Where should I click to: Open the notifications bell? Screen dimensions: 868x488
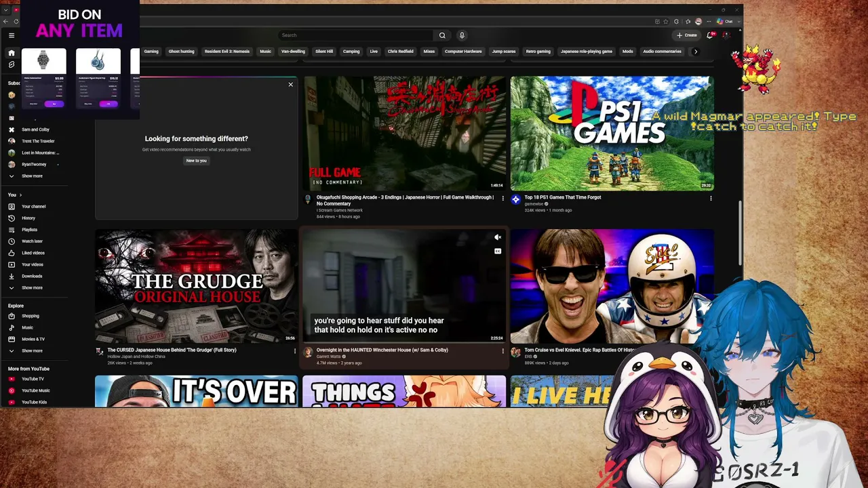(710, 35)
